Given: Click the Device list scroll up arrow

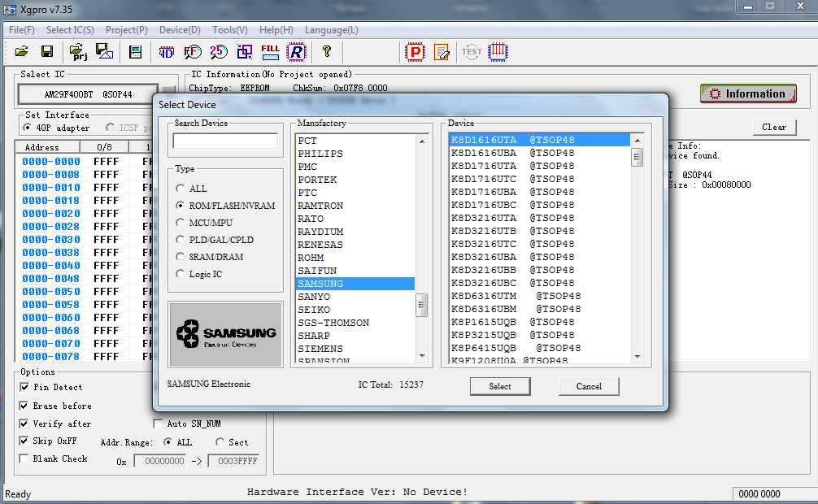Looking at the screenshot, I should pos(637,141).
